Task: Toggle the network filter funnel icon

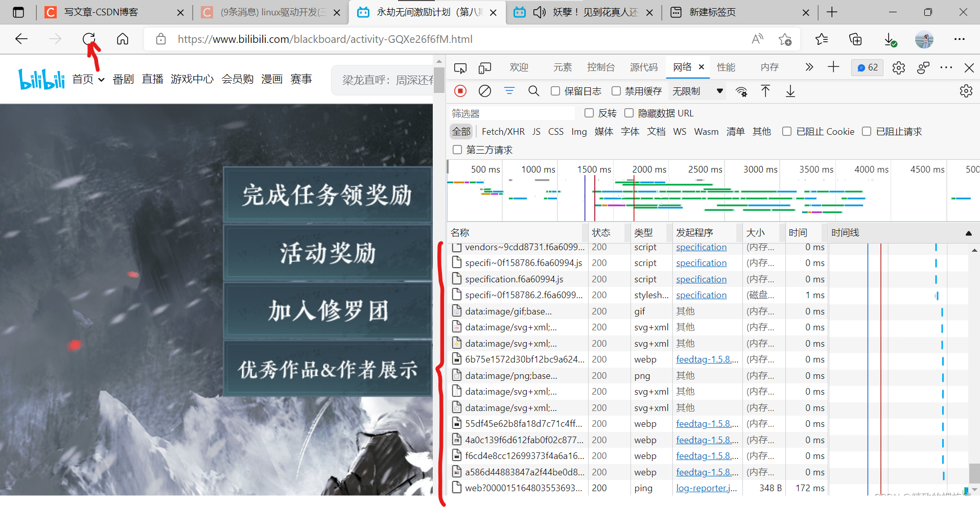Action: tap(509, 91)
